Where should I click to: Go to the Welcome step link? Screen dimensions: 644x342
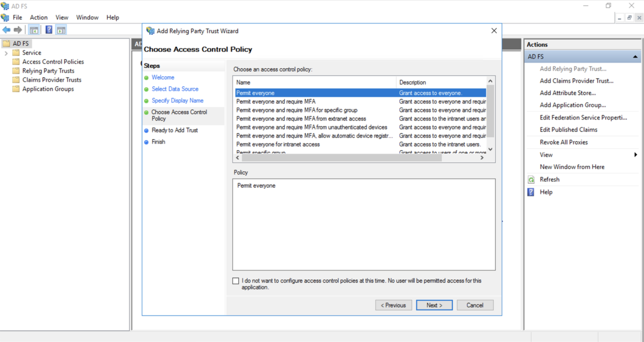point(163,77)
